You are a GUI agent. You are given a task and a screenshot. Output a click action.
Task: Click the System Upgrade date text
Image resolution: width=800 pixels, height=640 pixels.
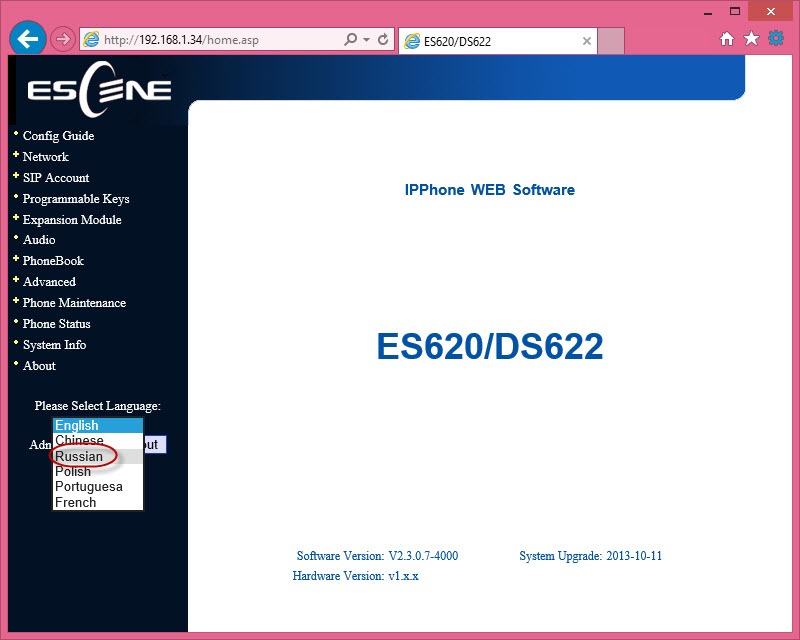(x=590, y=556)
